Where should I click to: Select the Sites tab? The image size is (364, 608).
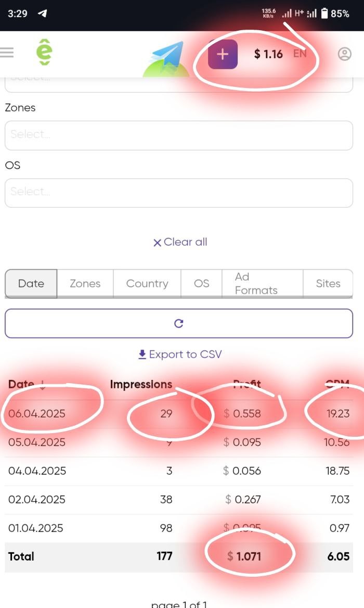[x=328, y=284]
